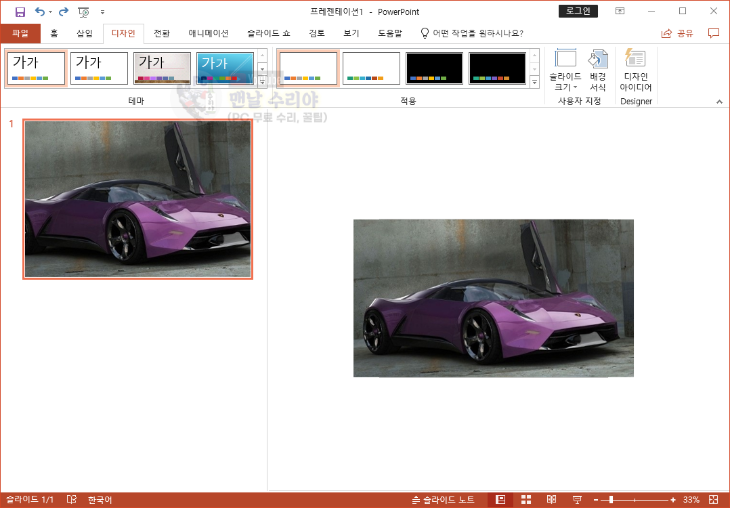Switch to Reading view icon

tap(552, 500)
